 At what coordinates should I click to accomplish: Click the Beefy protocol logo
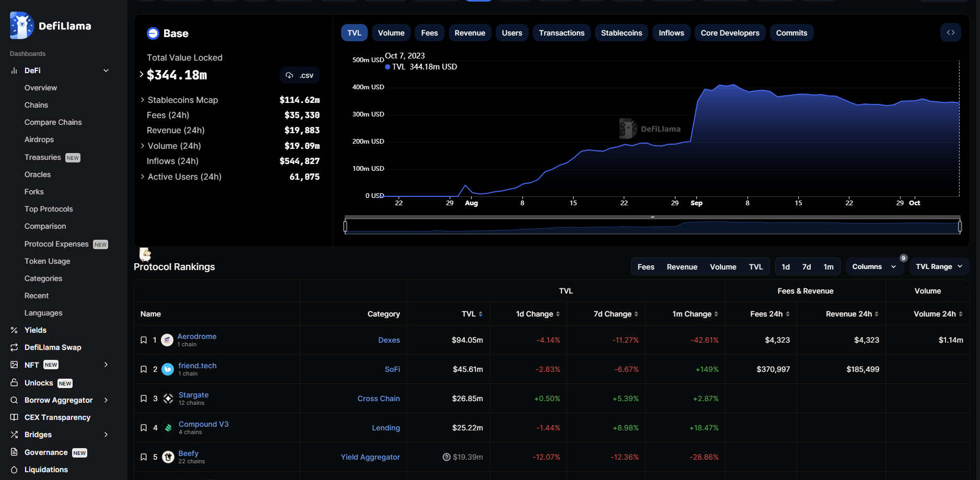(168, 457)
